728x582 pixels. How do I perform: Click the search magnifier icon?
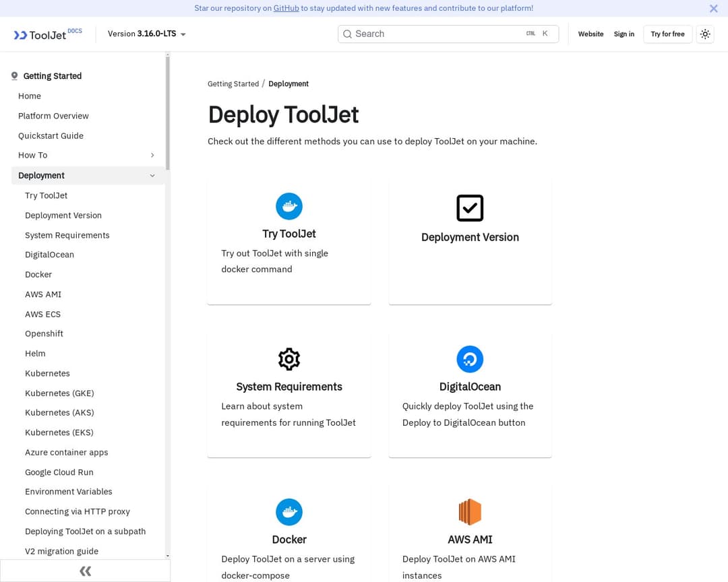point(347,34)
